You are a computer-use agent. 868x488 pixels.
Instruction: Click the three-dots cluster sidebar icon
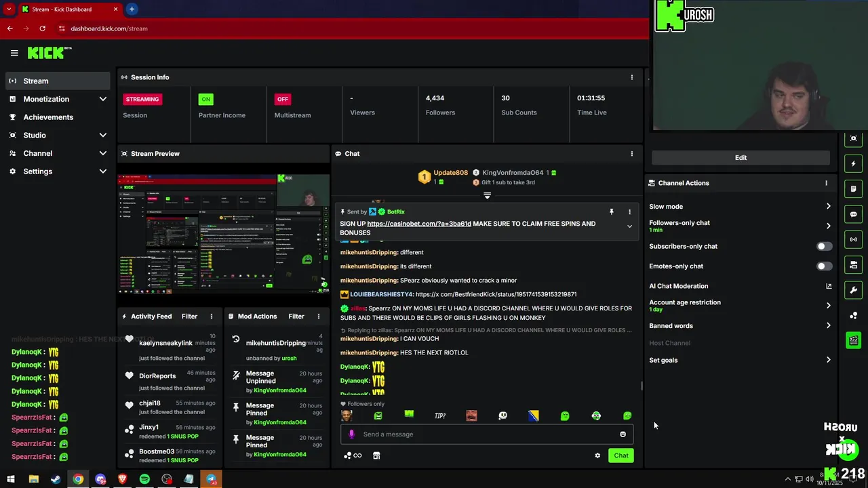[854, 315]
